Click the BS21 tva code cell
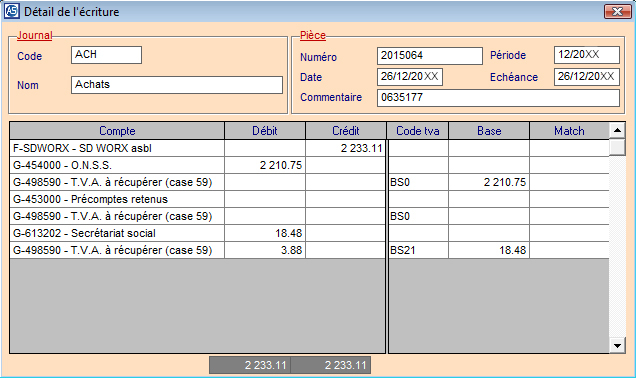This screenshot has height=378, width=636. point(418,250)
